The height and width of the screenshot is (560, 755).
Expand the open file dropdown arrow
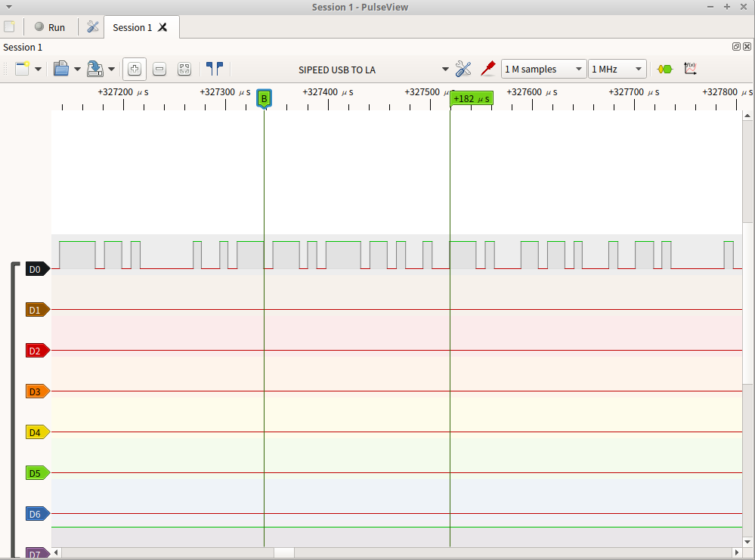tap(77, 70)
